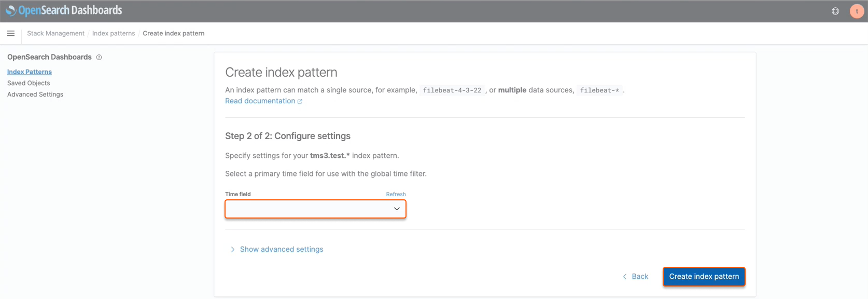Image resolution: width=868 pixels, height=299 pixels.
Task: Click the info icon beside the sidebar title
Action: (99, 58)
